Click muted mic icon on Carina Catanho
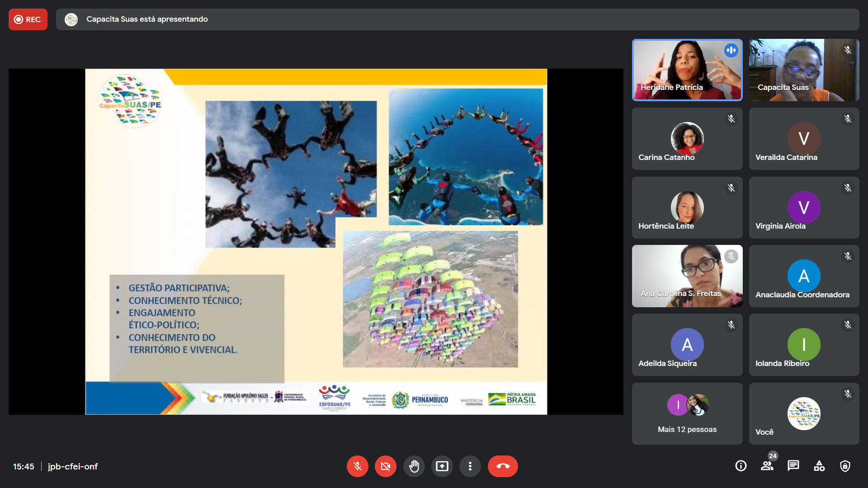 (x=731, y=119)
